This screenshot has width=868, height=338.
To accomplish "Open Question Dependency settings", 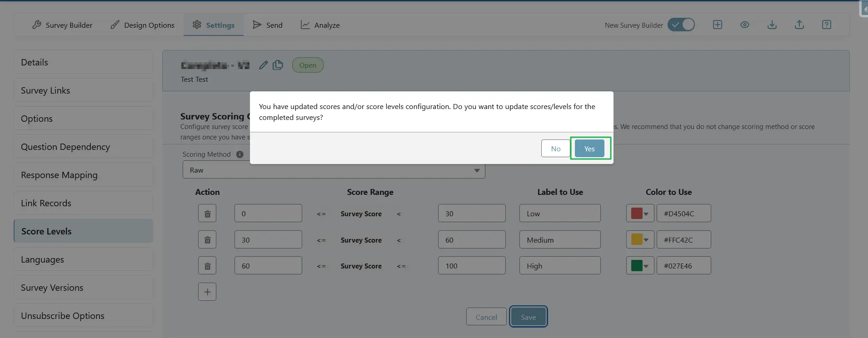I will (x=84, y=147).
